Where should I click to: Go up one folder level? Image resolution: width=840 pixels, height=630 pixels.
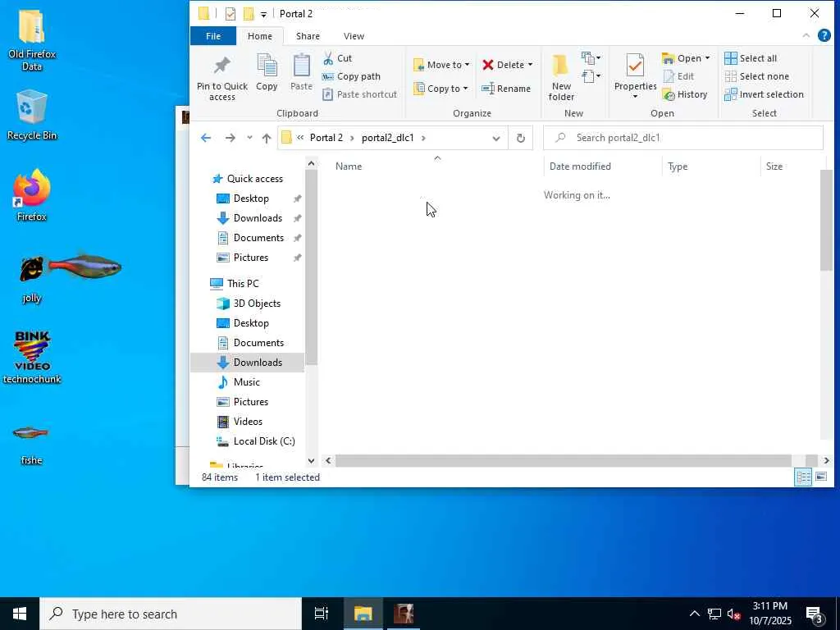coord(267,138)
